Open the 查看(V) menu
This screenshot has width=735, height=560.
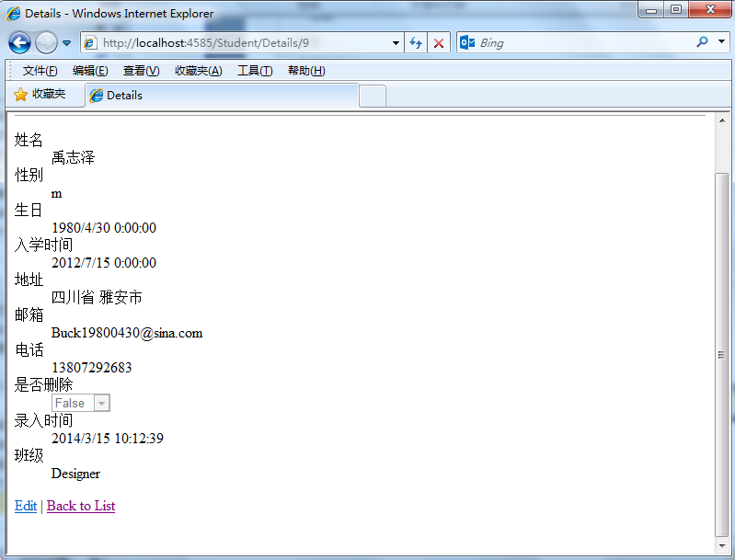141,71
